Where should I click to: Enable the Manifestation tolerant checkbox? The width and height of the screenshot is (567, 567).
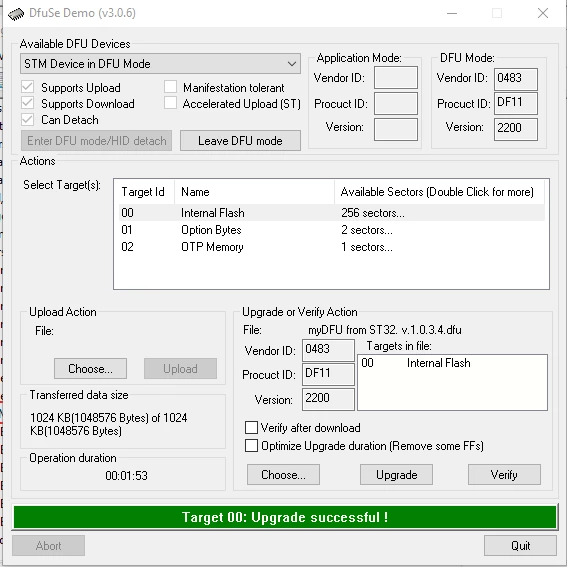(x=170, y=87)
